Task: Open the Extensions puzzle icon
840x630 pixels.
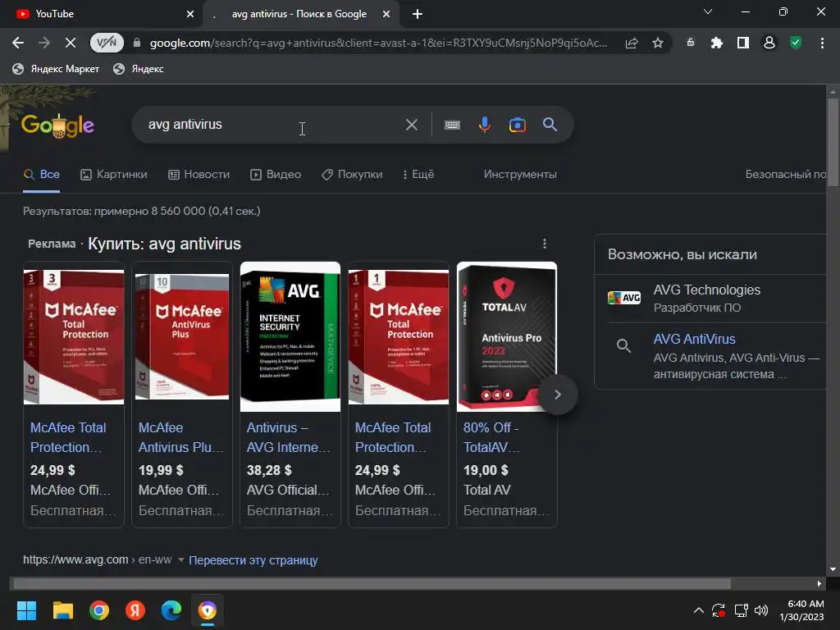Action: 716,43
